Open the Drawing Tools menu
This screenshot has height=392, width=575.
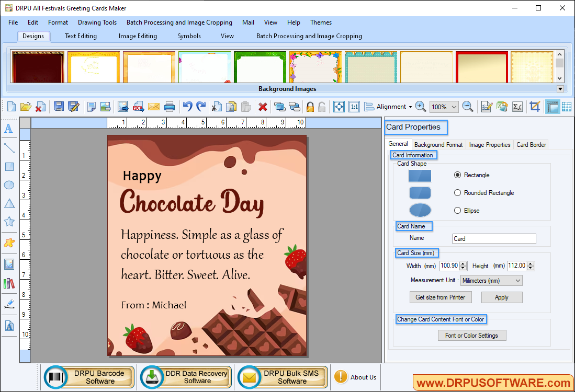pos(97,22)
